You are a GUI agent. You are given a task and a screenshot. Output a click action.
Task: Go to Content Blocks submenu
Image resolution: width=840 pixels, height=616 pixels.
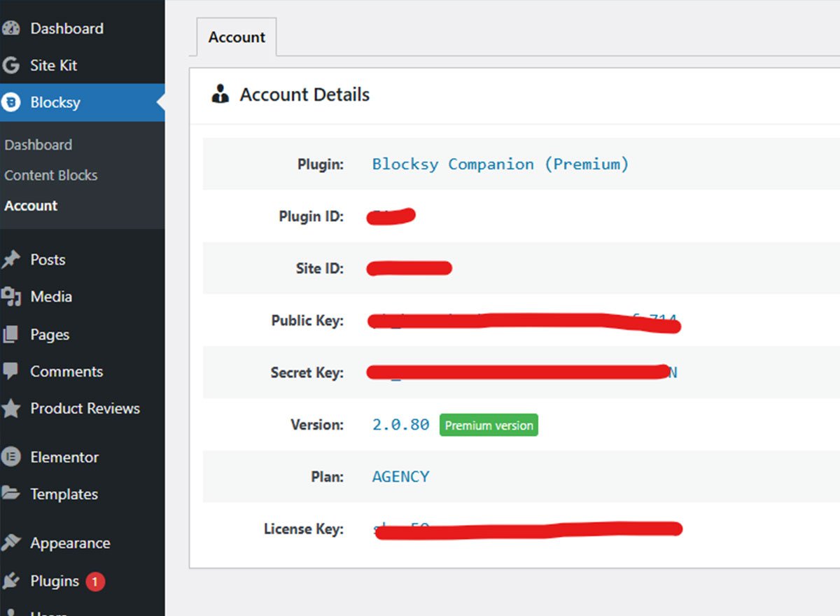coord(51,176)
